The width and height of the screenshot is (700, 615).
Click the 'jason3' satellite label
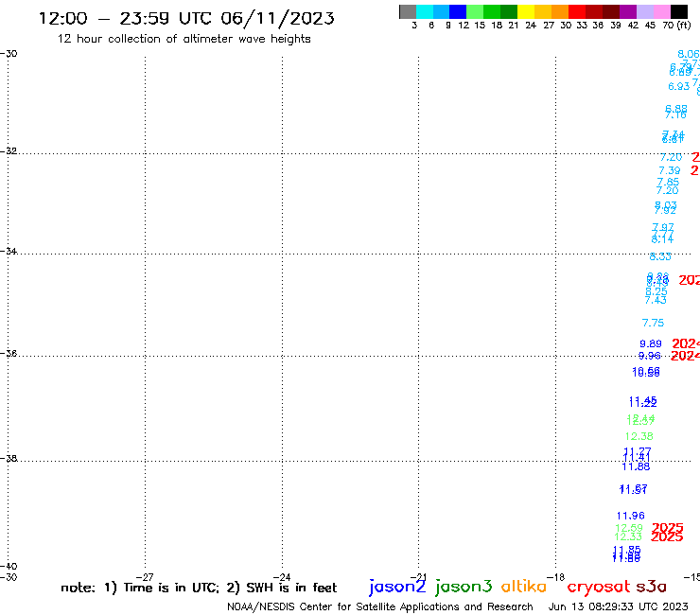tap(464, 587)
